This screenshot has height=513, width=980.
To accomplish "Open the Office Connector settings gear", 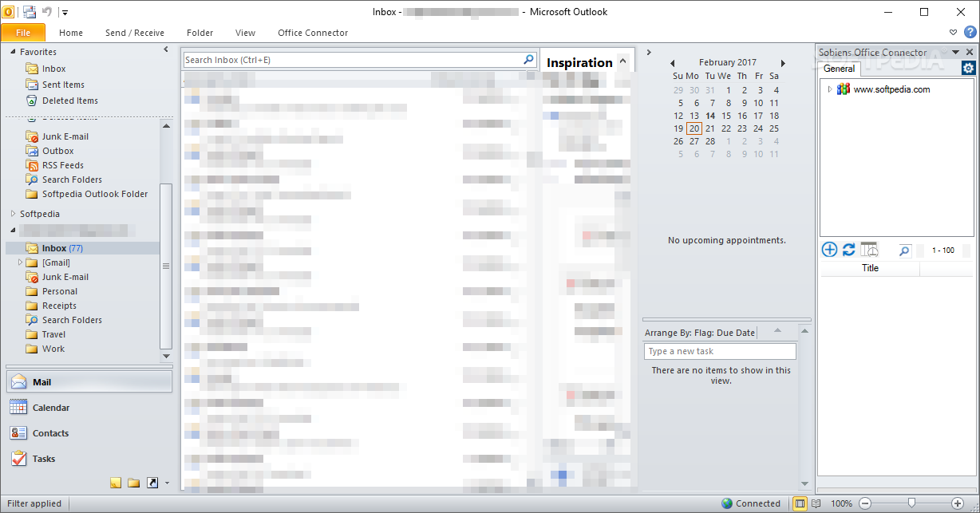I will click(968, 69).
